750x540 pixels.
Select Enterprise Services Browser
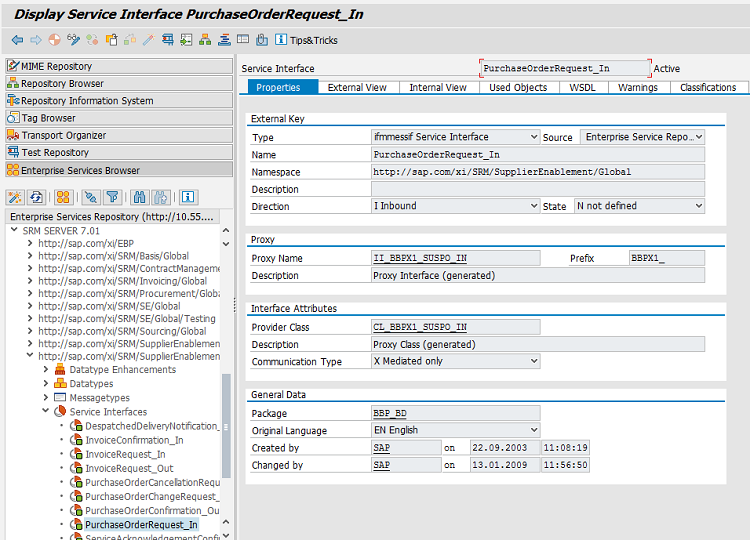pyautogui.click(x=119, y=170)
